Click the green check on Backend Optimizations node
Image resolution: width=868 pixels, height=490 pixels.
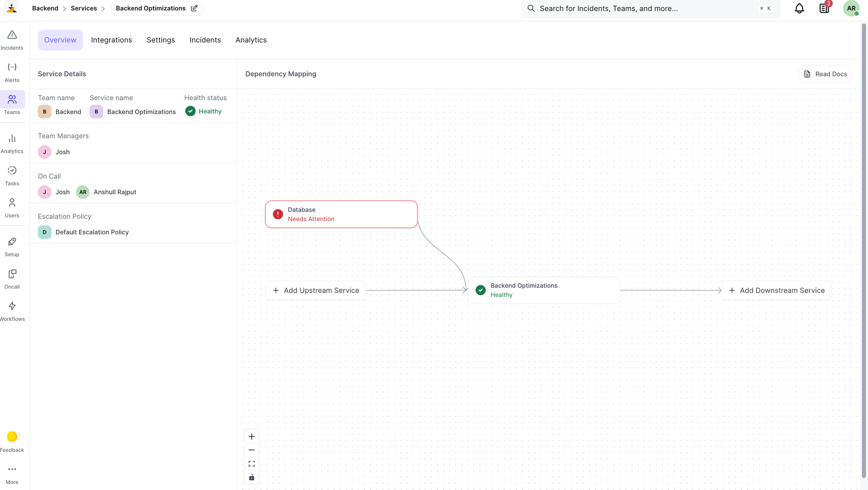pos(480,290)
